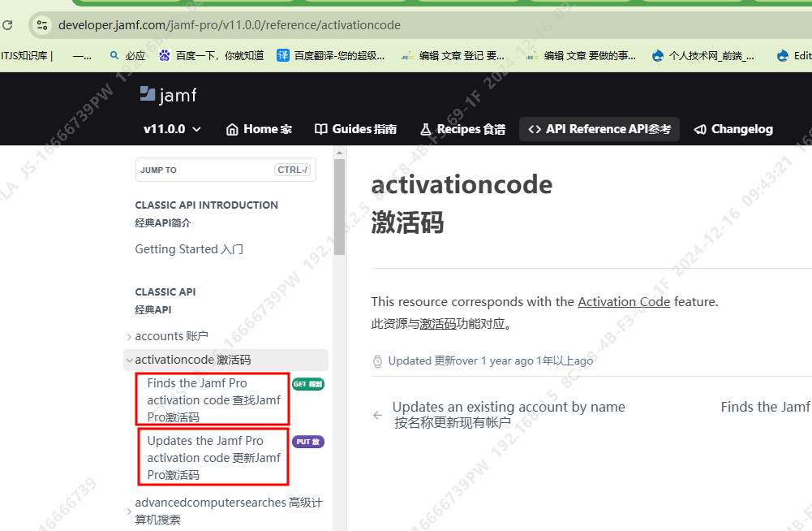Click the Home house icon
The image size is (812, 531).
click(x=232, y=130)
